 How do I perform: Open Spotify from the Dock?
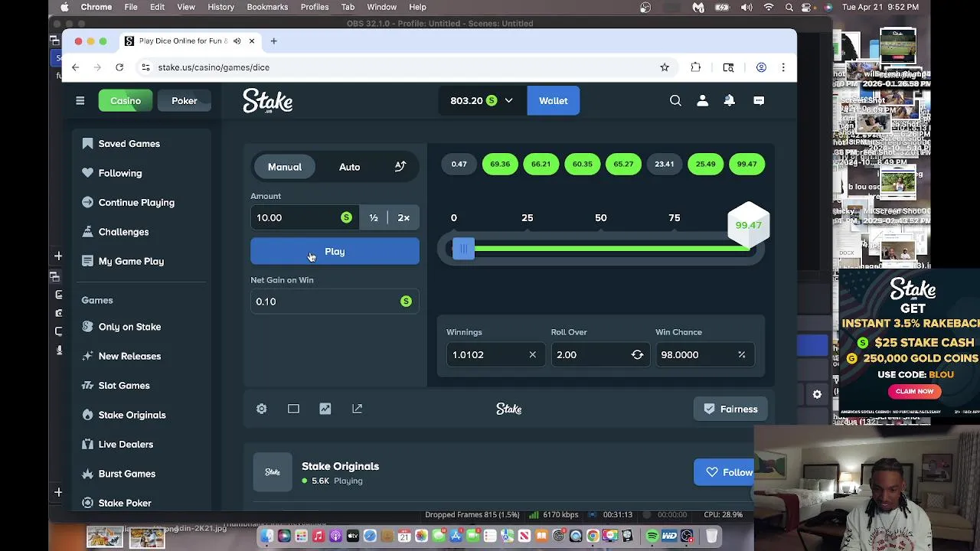(x=652, y=536)
